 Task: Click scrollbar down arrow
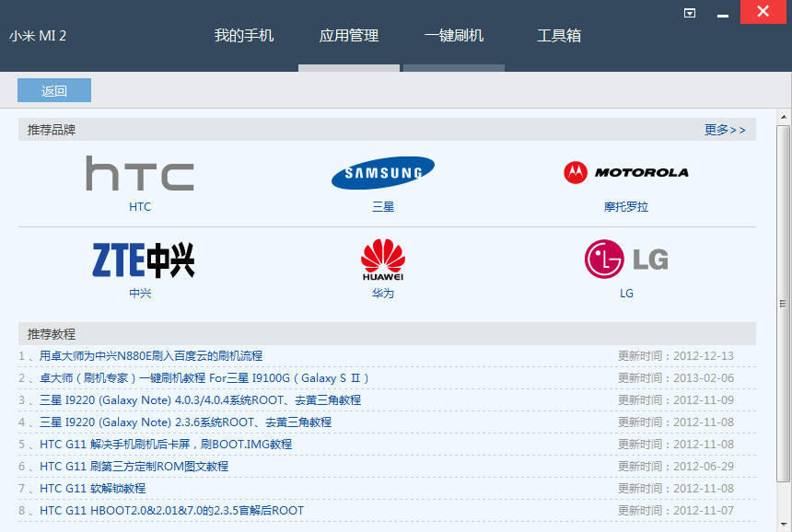784,524
